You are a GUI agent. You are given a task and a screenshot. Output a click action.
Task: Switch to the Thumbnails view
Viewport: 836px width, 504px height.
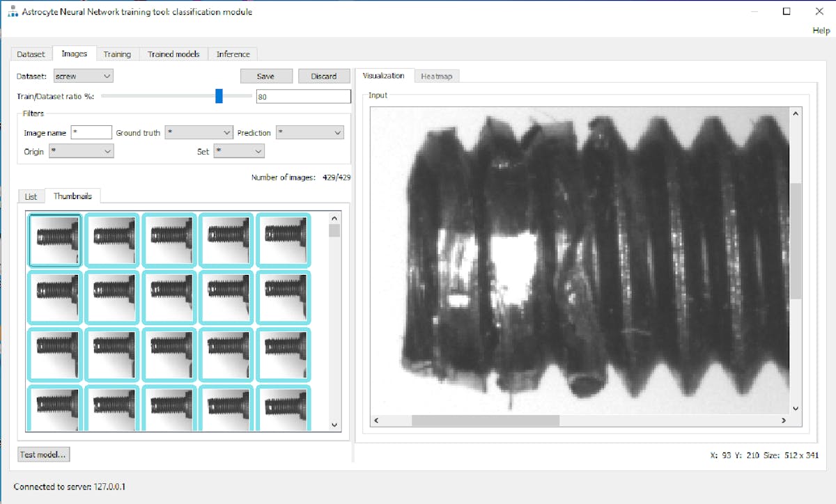pyautogui.click(x=73, y=196)
